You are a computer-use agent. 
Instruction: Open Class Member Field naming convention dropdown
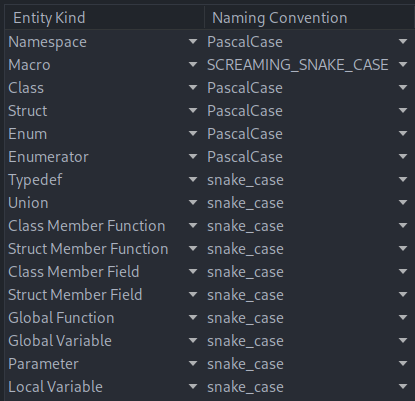[308, 272]
